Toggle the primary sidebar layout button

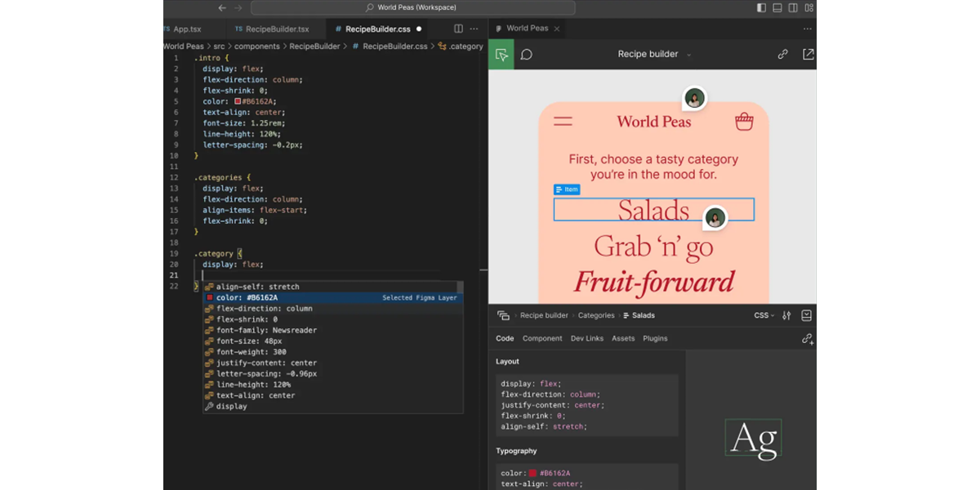pos(762,8)
